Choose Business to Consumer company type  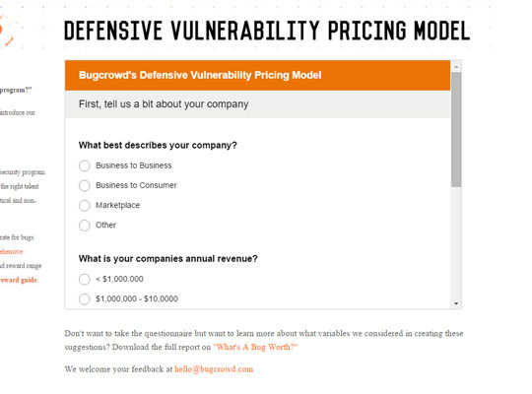85,185
